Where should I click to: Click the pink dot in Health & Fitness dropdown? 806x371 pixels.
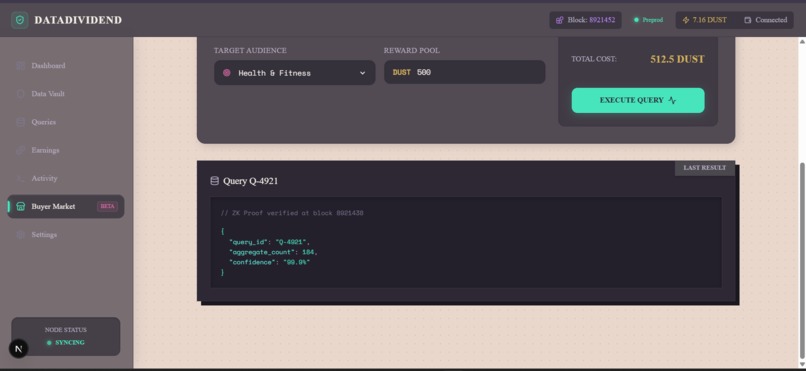[227, 73]
